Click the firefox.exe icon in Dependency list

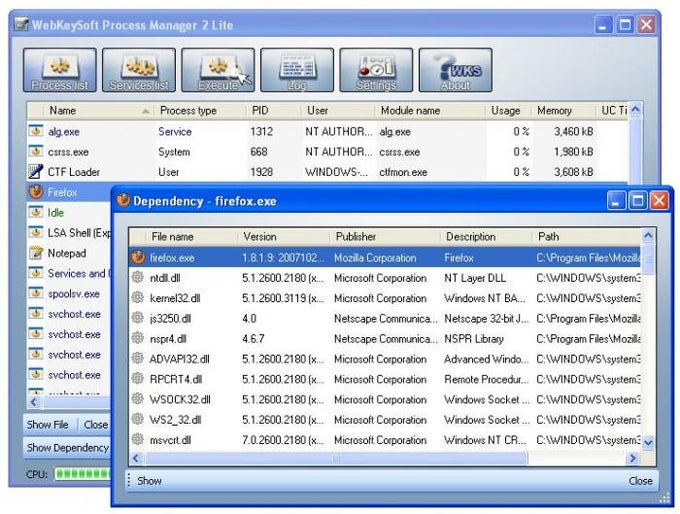coord(138,257)
